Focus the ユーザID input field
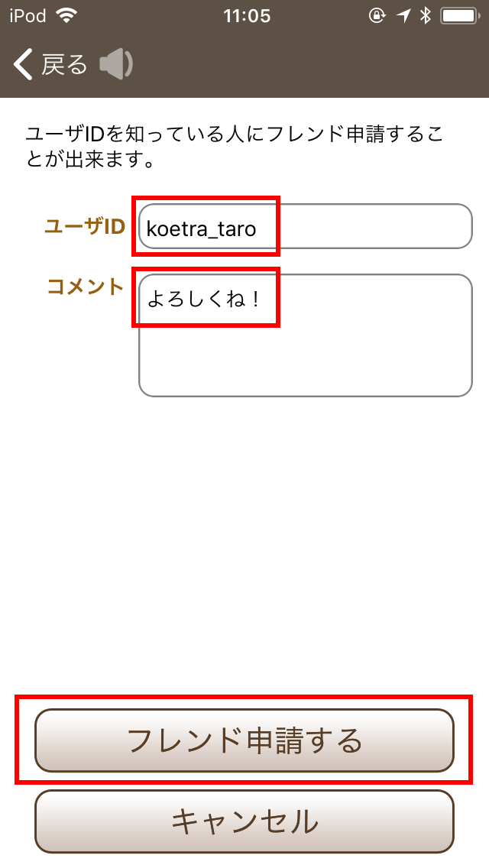This screenshot has width=489, height=868. pyautogui.click(x=305, y=226)
